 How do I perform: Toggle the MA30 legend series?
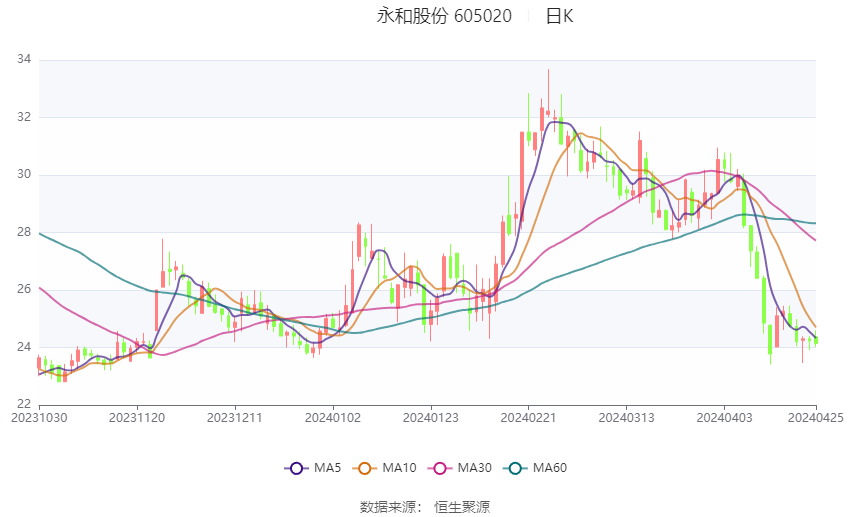point(460,468)
